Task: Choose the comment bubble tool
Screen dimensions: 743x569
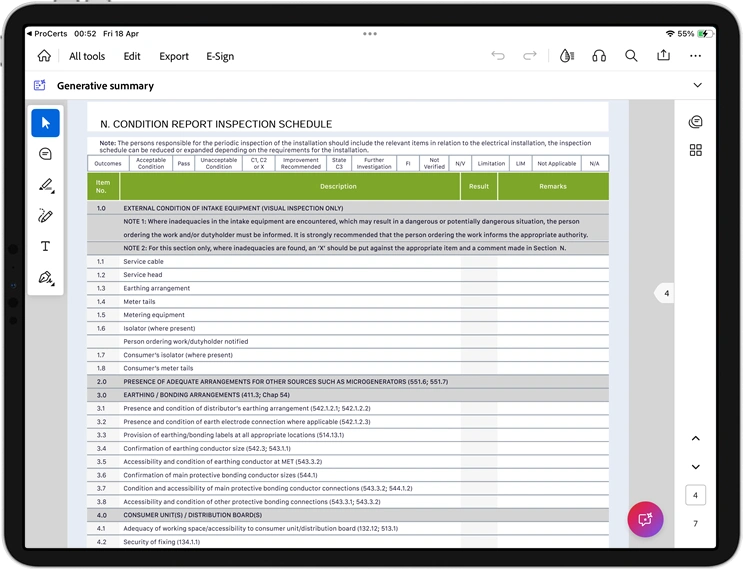Action: point(45,154)
